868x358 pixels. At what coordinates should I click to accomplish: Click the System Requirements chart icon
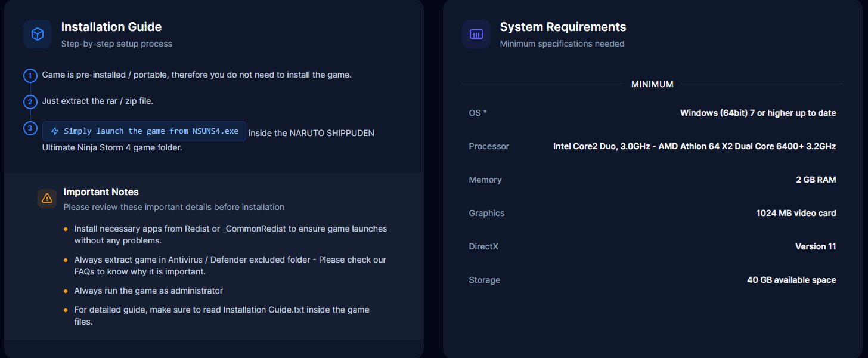476,34
